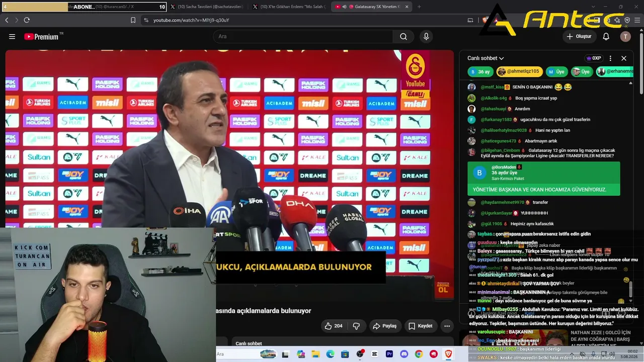Image resolution: width=644 pixels, height=362 pixels.
Task: Open the YouTube guide hamburger menu
Action: coord(12,37)
